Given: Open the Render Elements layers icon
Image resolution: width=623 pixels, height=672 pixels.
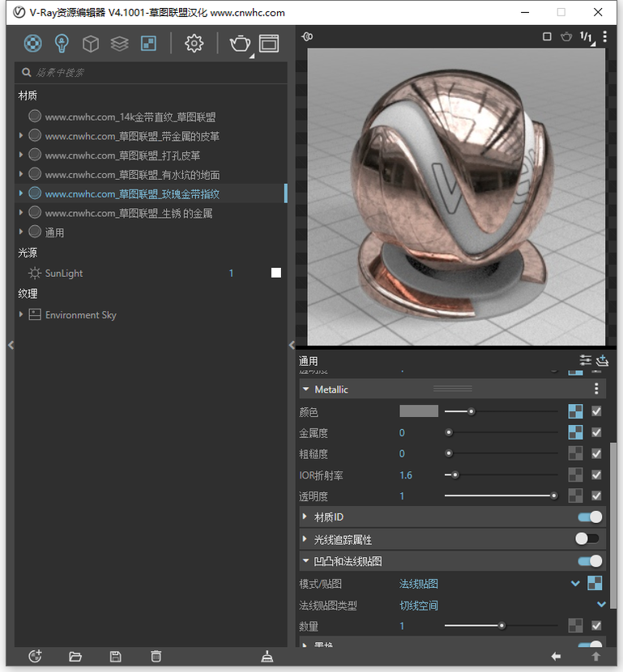Looking at the screenshot, I should tap(120, 43).
